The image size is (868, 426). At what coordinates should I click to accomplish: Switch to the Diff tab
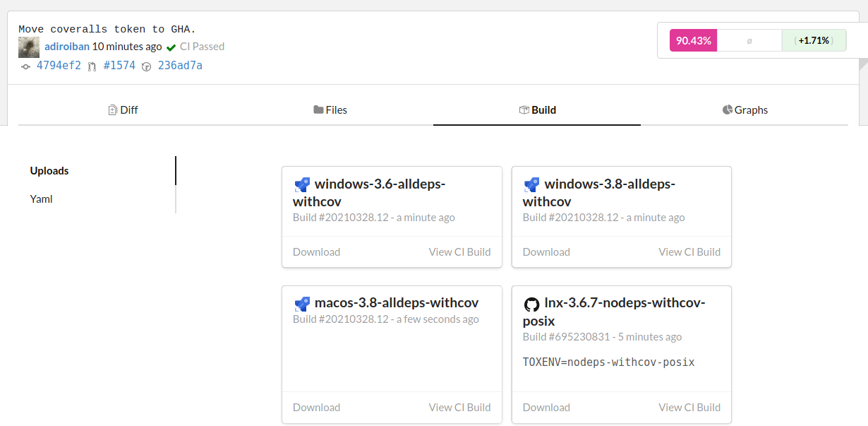point(123,110)
